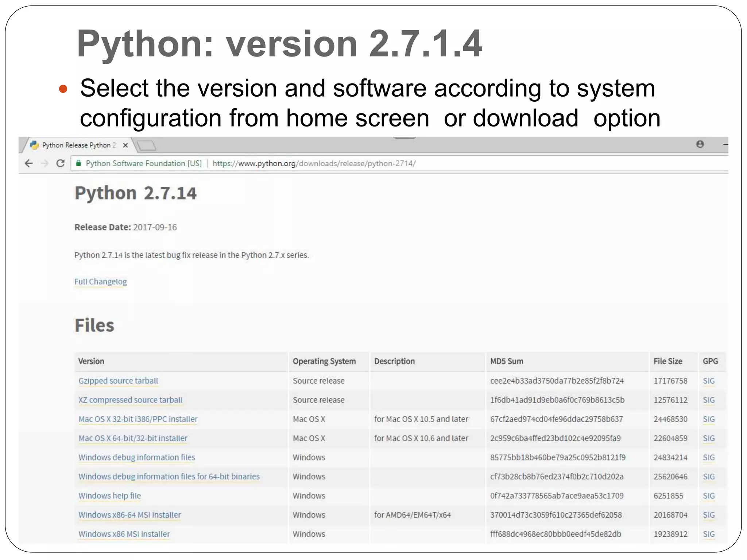Click the user profile icon in the title bar
The image size is (747, 560).
pos(700,144)
